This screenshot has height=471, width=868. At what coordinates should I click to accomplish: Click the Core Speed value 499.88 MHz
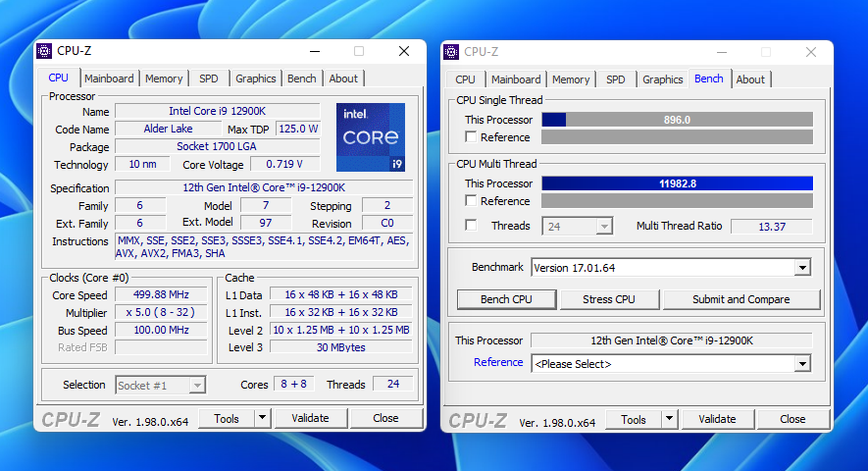pyautogui.click(x=161, y=294)
